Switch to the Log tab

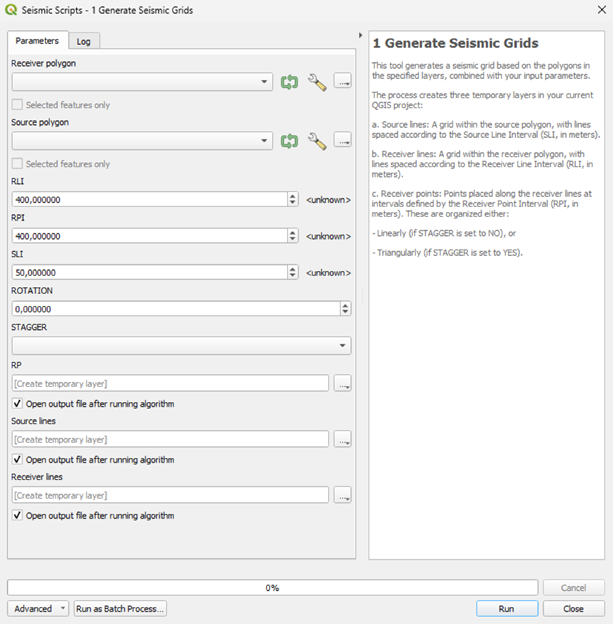84,41
